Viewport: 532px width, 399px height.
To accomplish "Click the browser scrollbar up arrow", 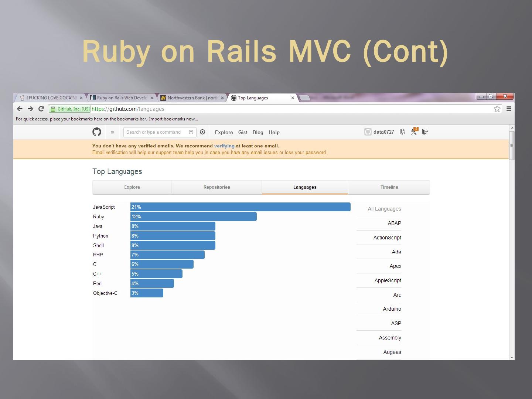I will pyautogui.click(x=512, y=128).
